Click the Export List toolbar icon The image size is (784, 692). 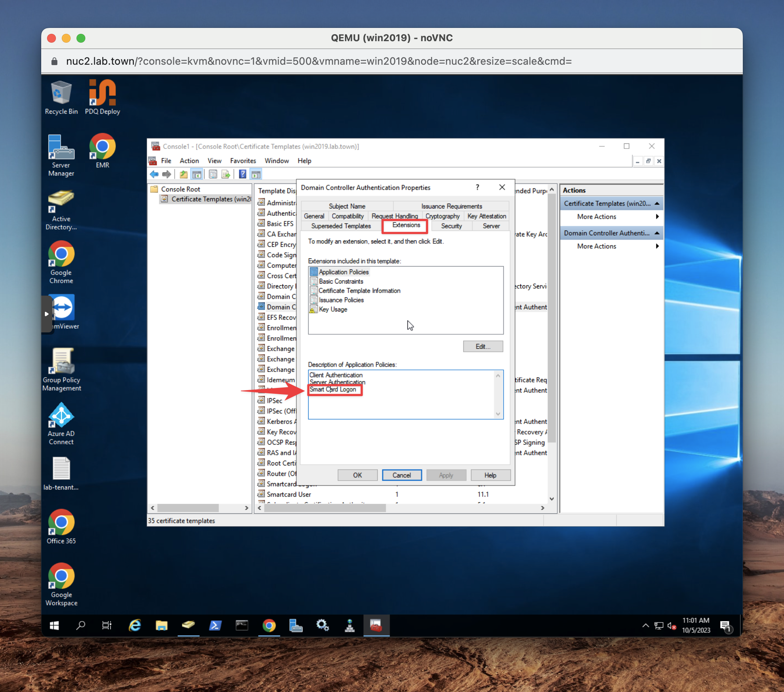[226, 175]
